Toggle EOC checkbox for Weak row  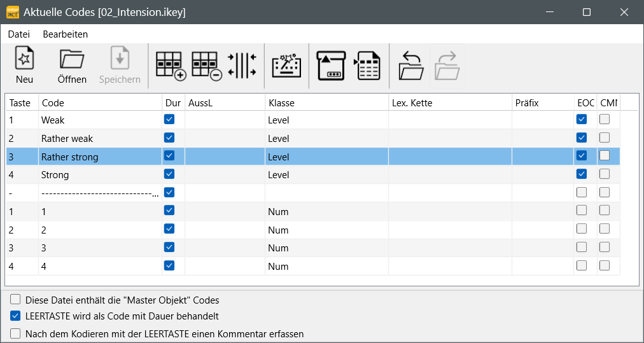(582, 119)
